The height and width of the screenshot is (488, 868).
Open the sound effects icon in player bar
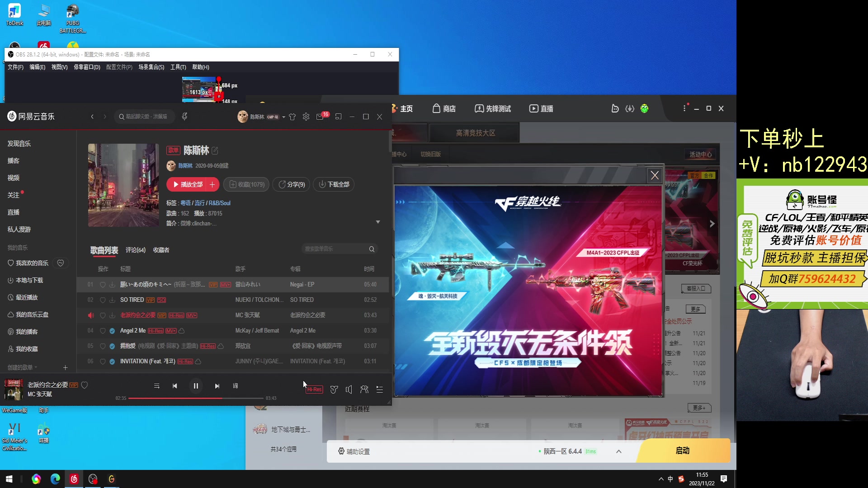click(334, 389)
